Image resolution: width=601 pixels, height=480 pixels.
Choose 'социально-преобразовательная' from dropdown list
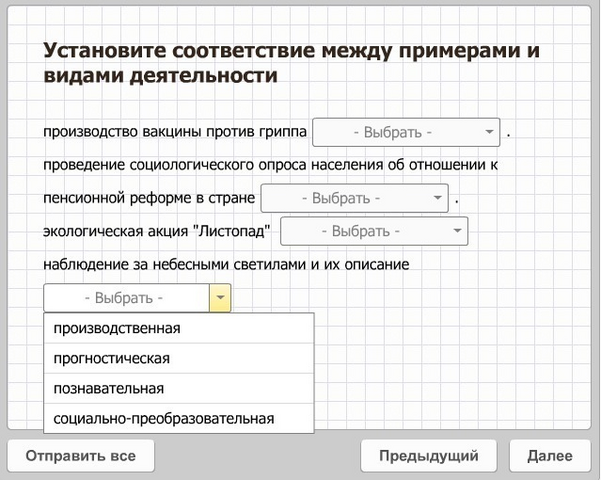pyautogui.click(x=179, y=418)
